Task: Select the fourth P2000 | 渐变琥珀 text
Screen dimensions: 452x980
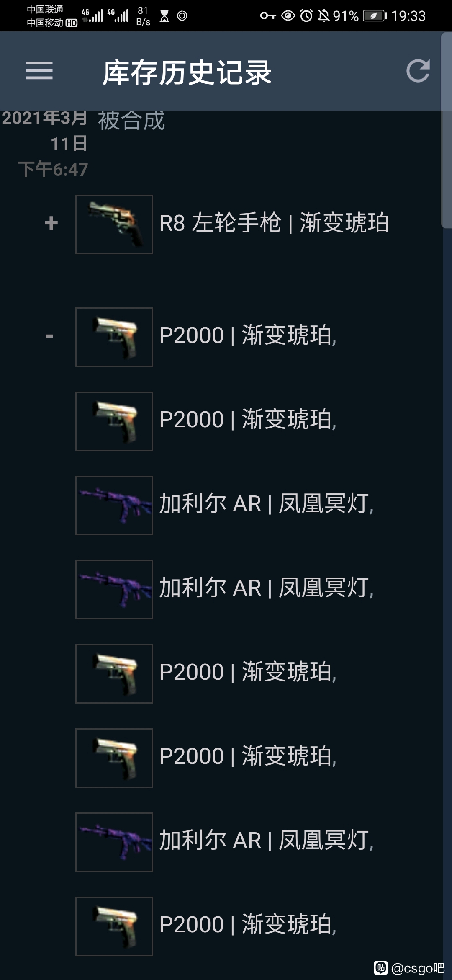Action: tap(248, 756)
